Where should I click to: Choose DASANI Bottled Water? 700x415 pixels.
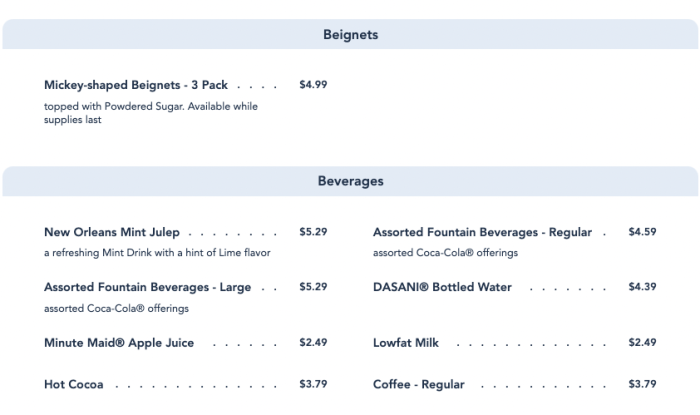tap(442, 287)
